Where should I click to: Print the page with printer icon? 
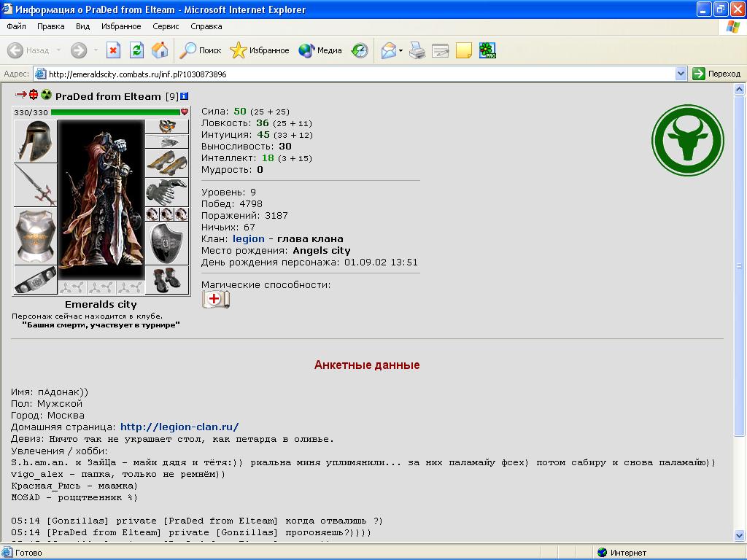point(417,50)
